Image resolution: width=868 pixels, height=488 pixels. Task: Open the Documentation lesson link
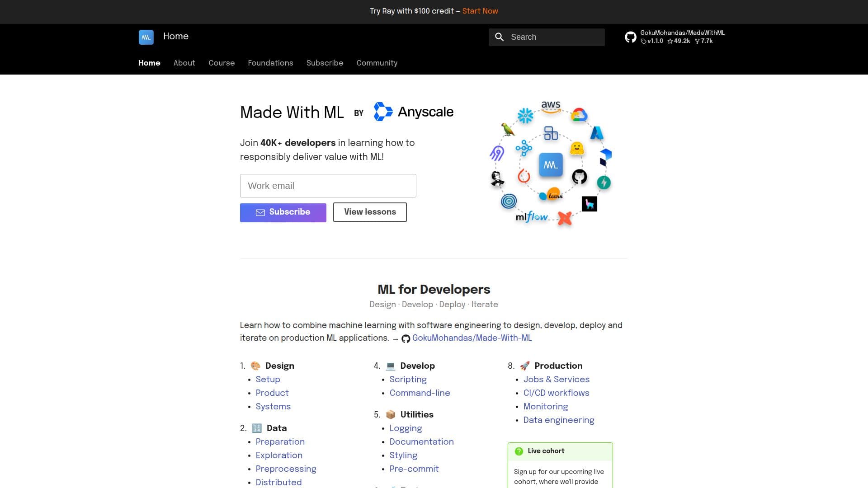(x=422, y=441)
